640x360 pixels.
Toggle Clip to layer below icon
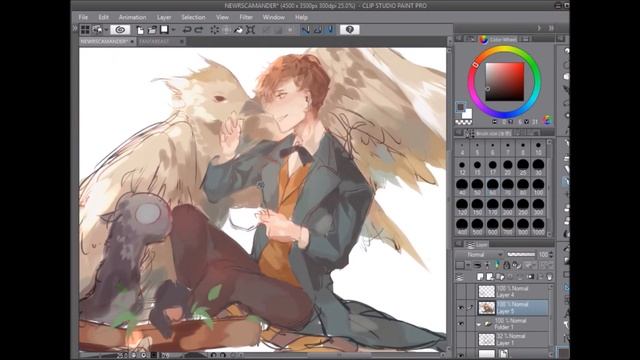[x=478, y=265]
